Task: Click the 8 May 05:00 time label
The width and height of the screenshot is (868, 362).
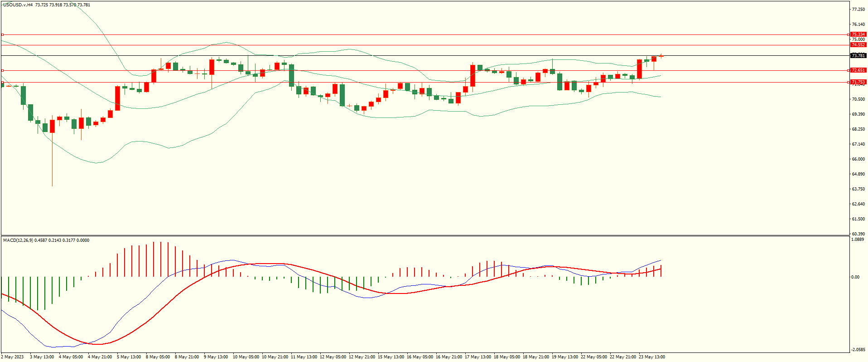Action: pyautogui.click(x=158, y=357)
